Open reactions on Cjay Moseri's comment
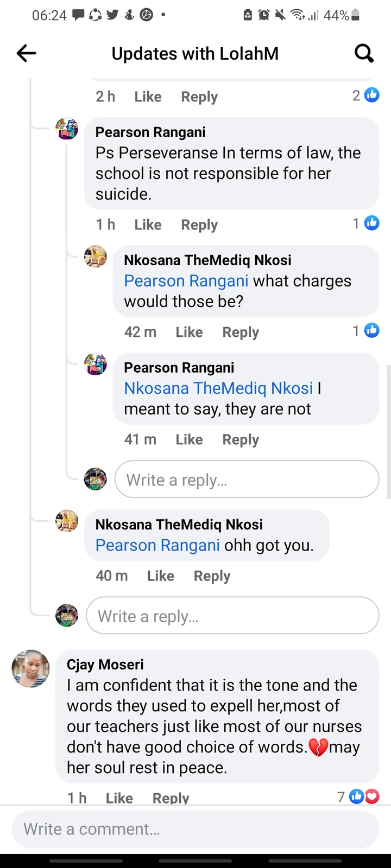Viewport: 391px width, 868px height. 364,796
